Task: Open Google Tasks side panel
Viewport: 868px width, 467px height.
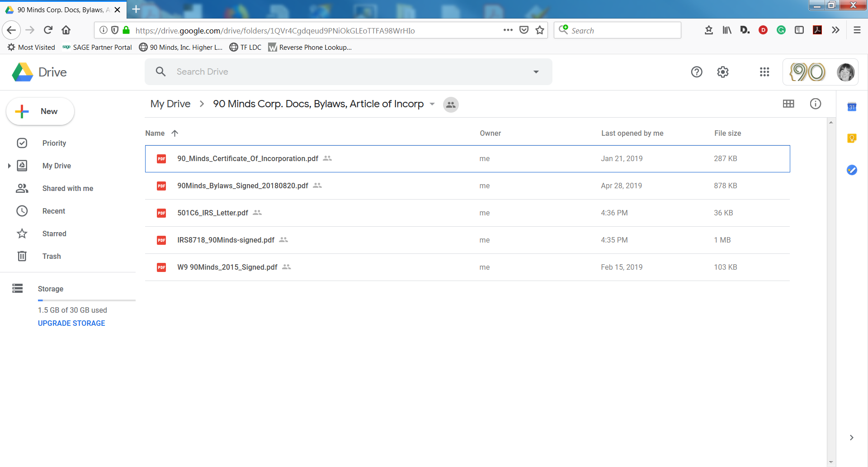Action: point(852,170)
